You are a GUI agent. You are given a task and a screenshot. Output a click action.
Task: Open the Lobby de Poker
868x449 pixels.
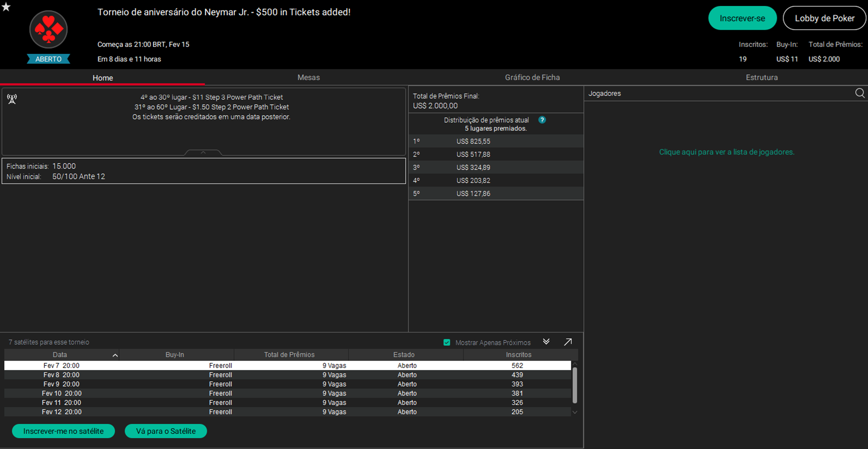(x=825, y=18)
